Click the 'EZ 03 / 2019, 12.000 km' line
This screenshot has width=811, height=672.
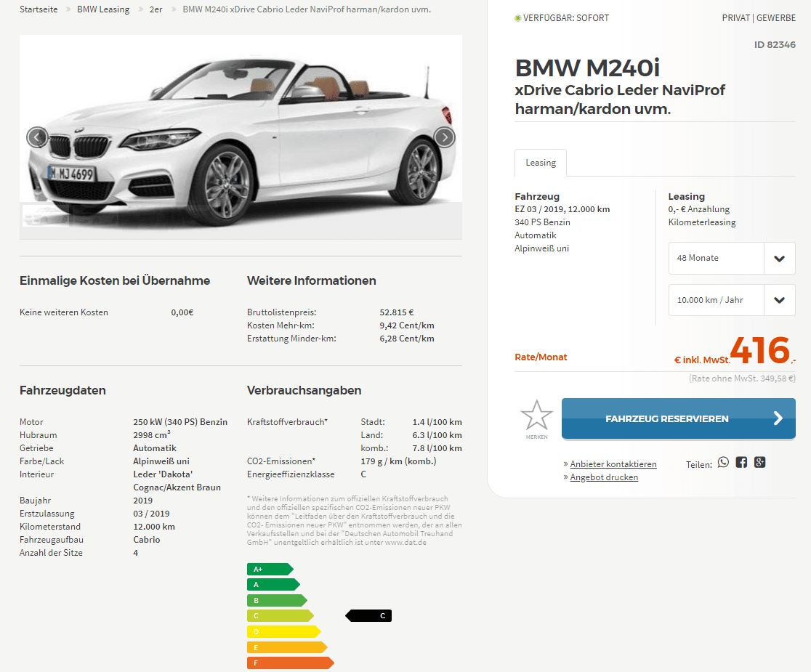coord(562,209)
